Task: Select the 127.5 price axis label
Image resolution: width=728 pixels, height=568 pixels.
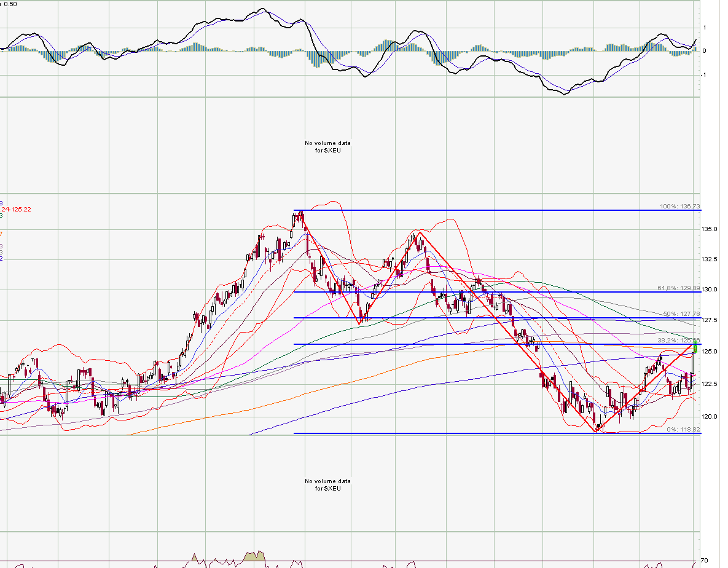Action: [x=709, y=320]
